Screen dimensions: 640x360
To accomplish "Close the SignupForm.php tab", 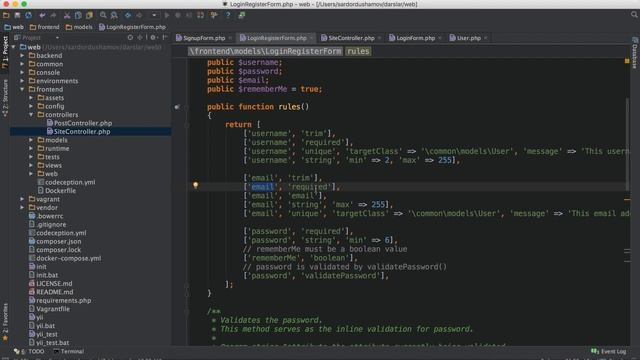I will pyautogui.click(x=230, y=38).
